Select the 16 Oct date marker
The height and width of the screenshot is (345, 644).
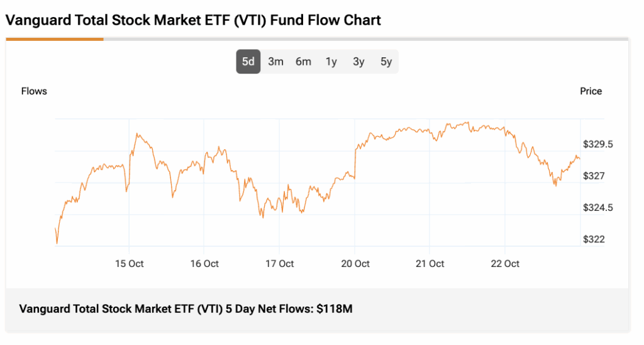pyautogui.click(x=204, y=264)
